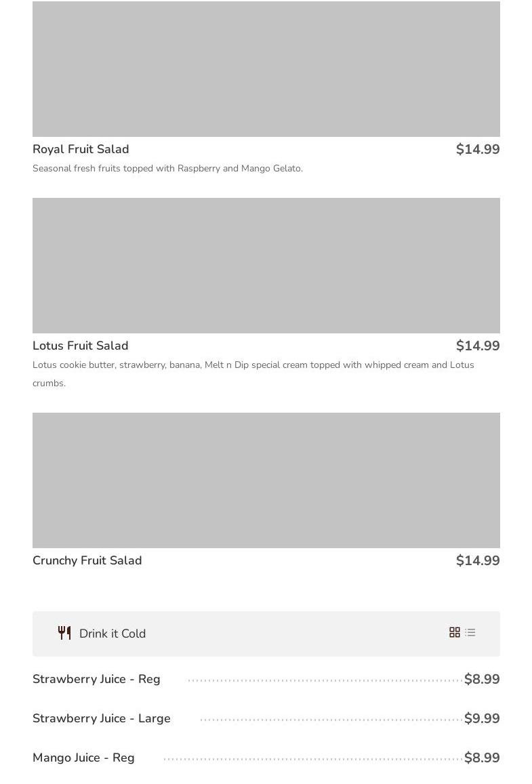The image size is (532, 784).
Task: Click the Lotus Fruit Salad title
Action: click(x=81, y=346)
